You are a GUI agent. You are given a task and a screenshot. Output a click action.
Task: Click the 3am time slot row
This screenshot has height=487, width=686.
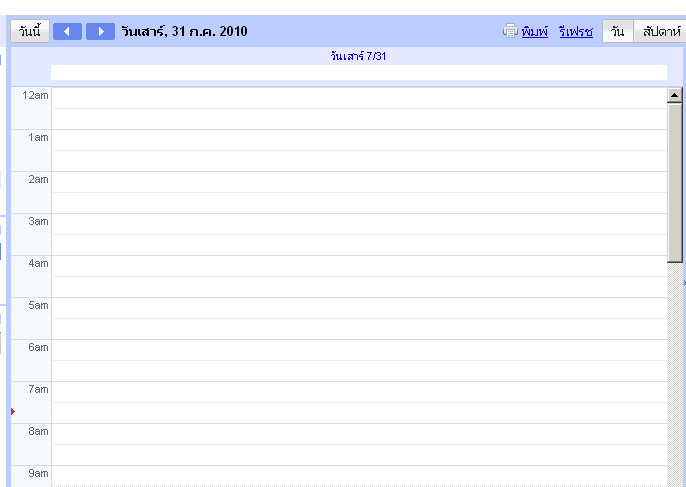pos(359,235)
